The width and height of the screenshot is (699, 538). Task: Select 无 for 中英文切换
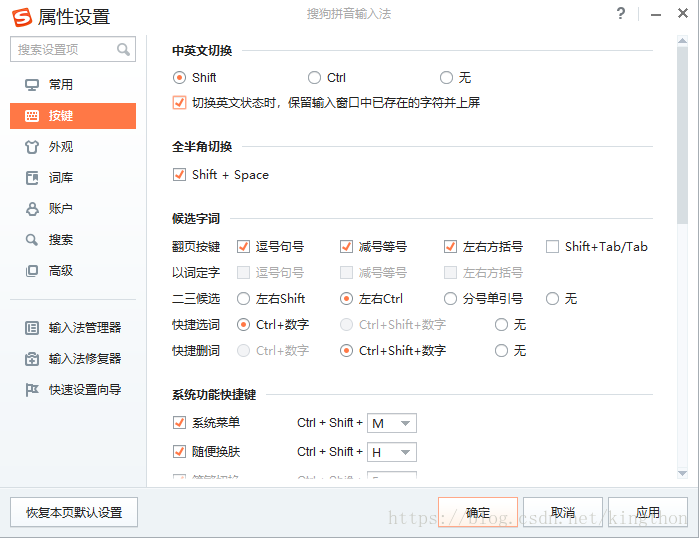pos(446,78)
